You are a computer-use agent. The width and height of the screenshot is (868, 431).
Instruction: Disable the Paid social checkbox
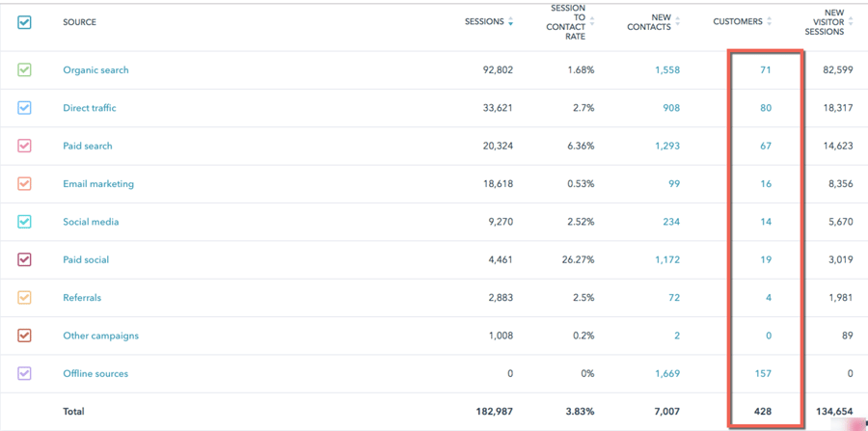pyautogui.click(x=25, y=259)
